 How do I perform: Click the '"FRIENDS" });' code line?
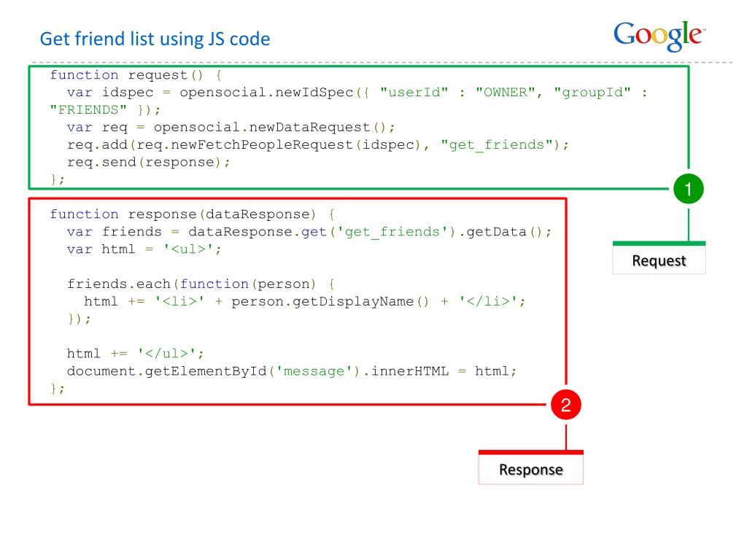click(105, 110)
